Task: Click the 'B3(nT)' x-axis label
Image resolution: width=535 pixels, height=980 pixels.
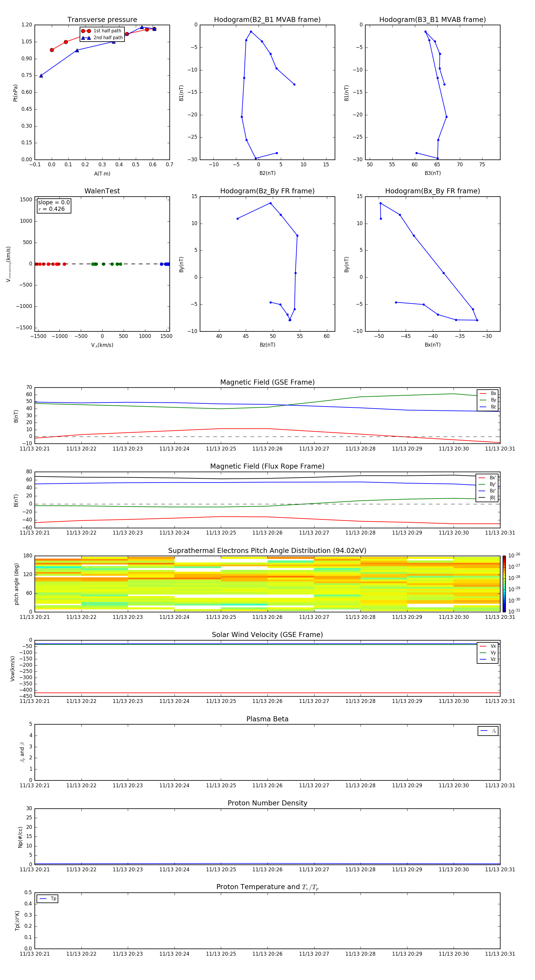Action: pyautogui.click(x=432, y=173)
